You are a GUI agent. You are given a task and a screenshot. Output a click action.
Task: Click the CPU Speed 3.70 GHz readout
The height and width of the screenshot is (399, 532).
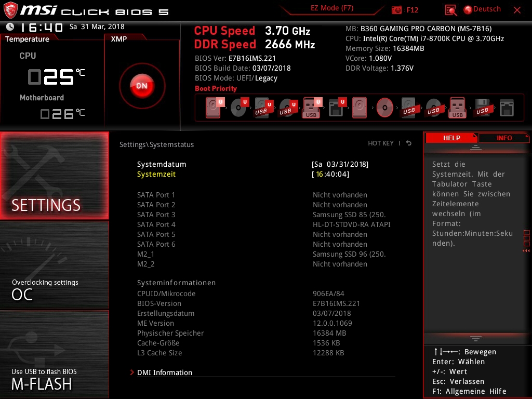(x=252, y=31)
